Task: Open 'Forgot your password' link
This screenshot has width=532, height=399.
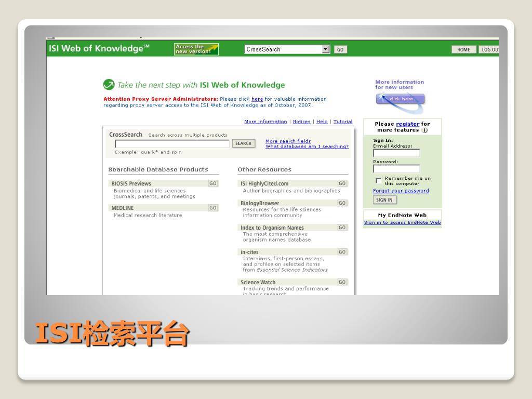Action: pos(401,191)
